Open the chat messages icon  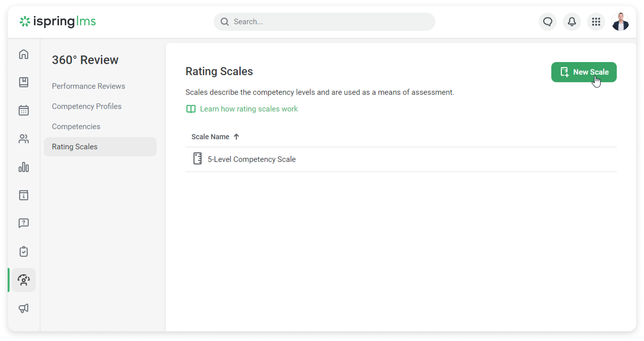548,22
